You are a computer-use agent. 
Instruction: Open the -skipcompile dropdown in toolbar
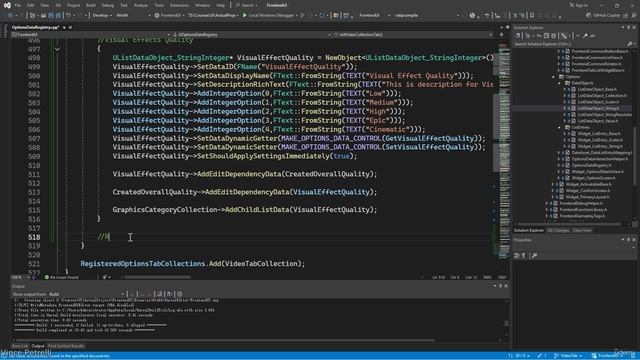(x=427, y=16)
